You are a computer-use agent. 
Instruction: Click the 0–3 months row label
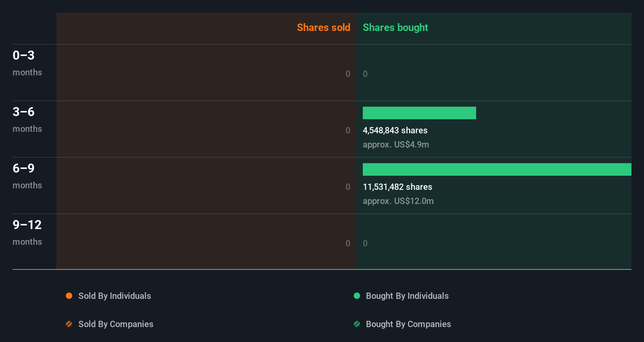click(27, 63)
